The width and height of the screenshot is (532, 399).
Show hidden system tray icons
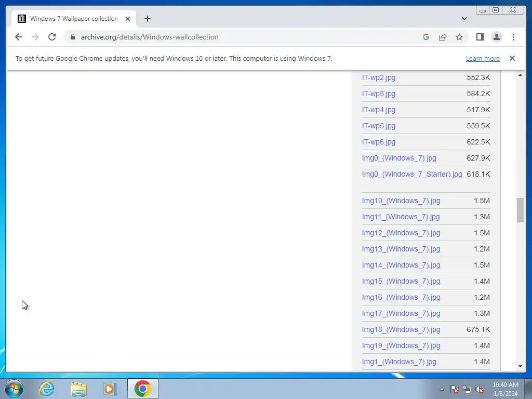pyautogui.click(x=442, y=389)
